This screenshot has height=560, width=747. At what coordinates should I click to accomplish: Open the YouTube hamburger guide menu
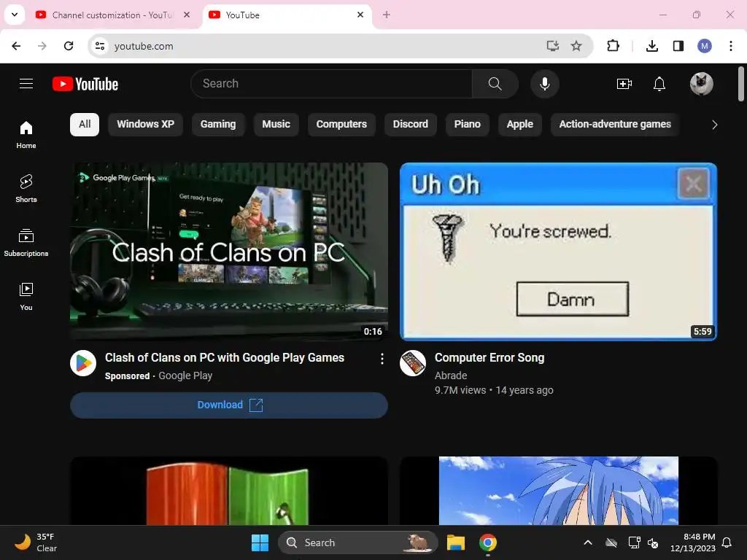pos(26,84)
